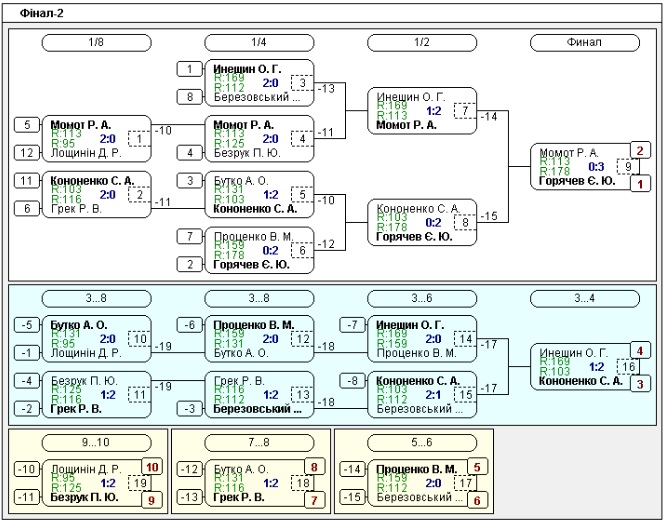The width and height of the screenshot is (664, 521).
Task: Click red place badge 8 for Бутко
Action: 314,467
